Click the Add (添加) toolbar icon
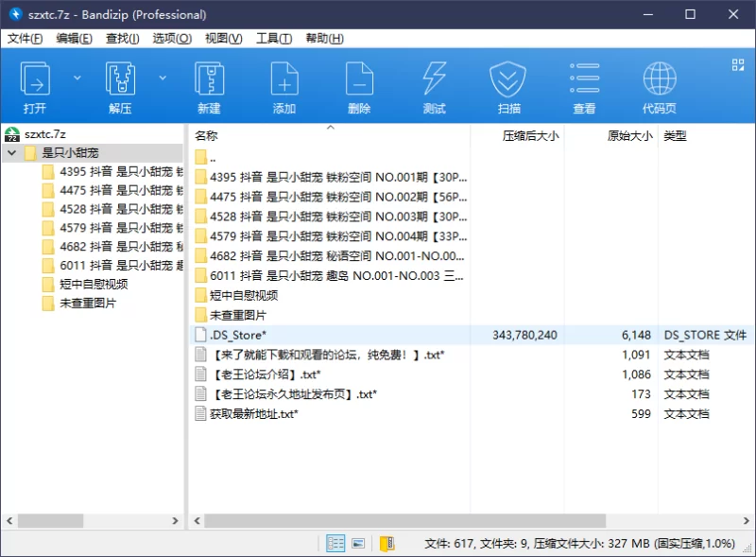 click(284, 87)
